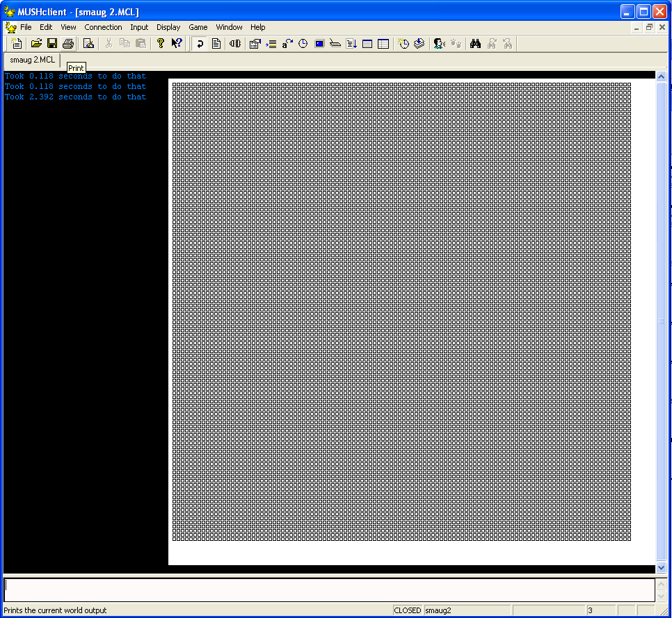Open the Display menu
672x618 pixels.
click(168, 27)
